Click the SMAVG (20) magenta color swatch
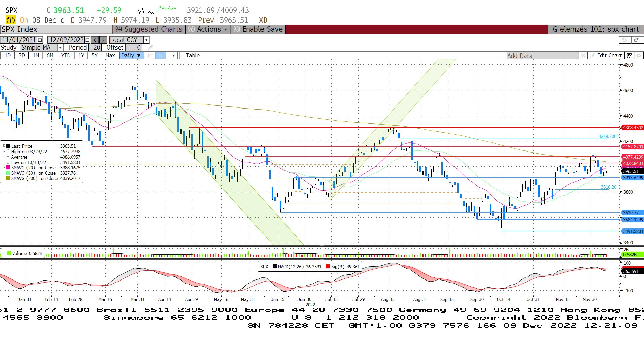Viewport: 644px width, 344px height. click(x=8, y=168)
